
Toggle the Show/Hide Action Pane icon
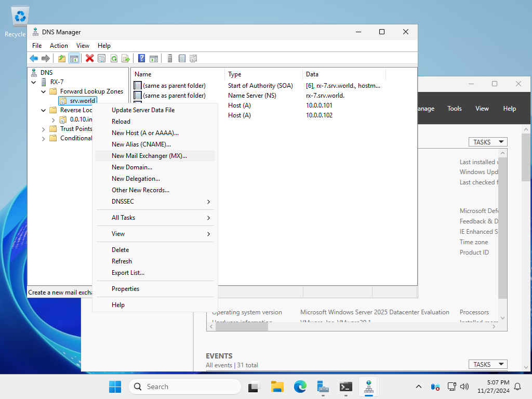tap(154, 58)
